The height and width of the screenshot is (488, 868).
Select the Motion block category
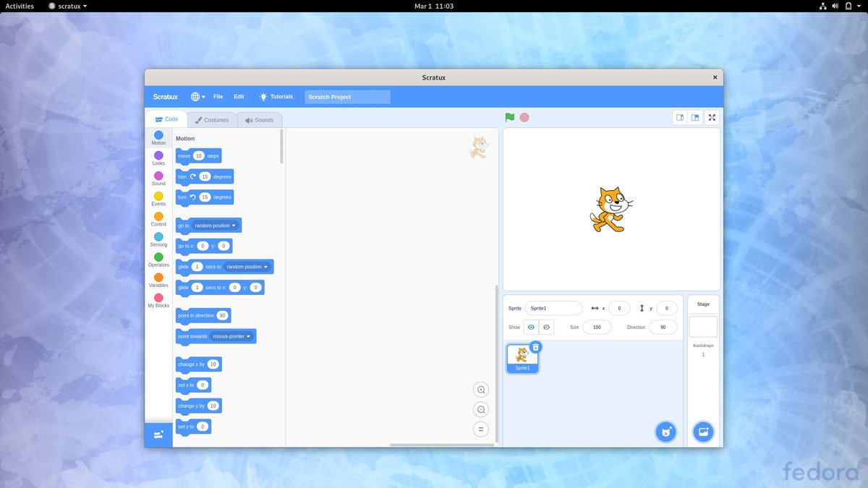(x=158, y=138)
